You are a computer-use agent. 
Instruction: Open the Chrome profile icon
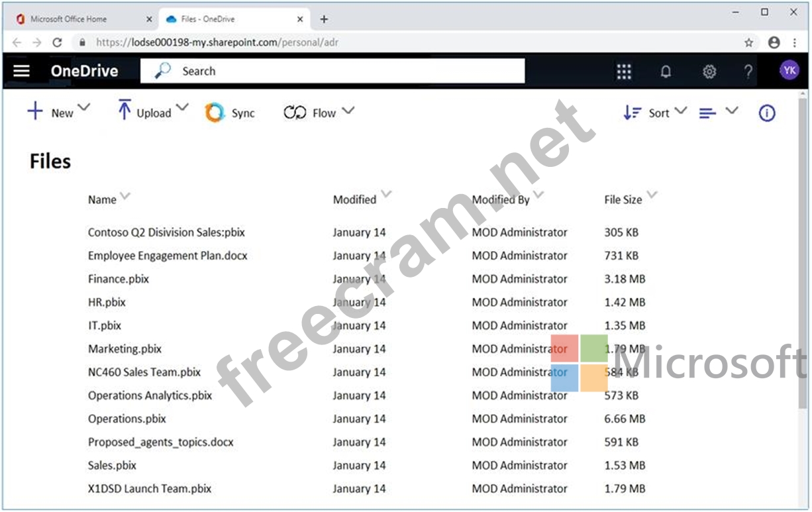tap(774, 42)
